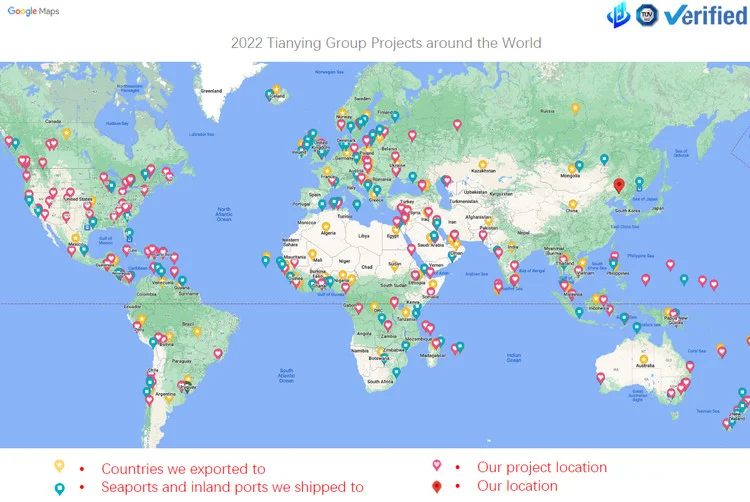Click the teal pin off Sumatra's southwest coast
750x502 pixels.
[x=579, y=313]
